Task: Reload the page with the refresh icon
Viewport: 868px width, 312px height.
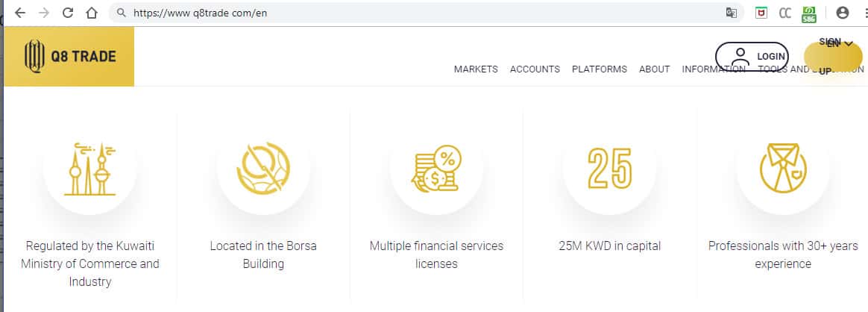Action: click(68, 13)
